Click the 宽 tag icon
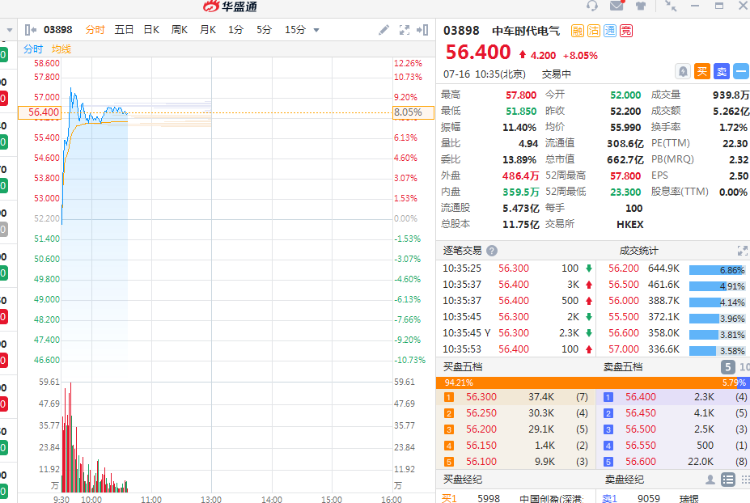 [626, 31]
